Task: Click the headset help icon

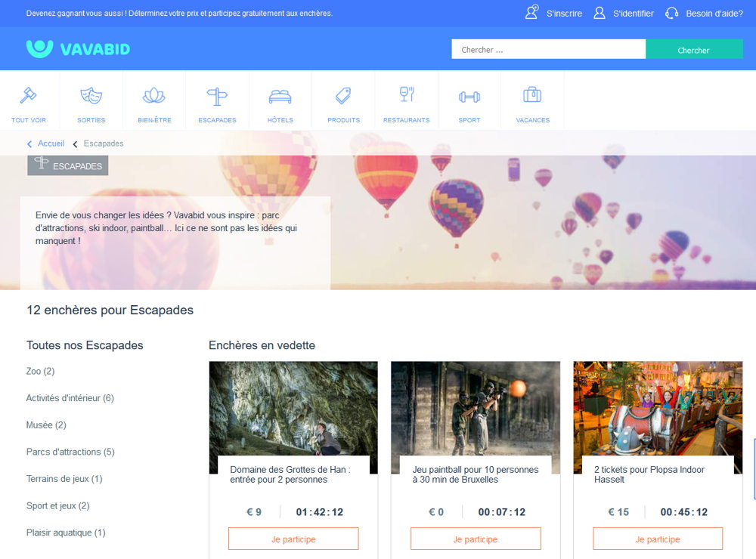Action: [x=671, y=13]
